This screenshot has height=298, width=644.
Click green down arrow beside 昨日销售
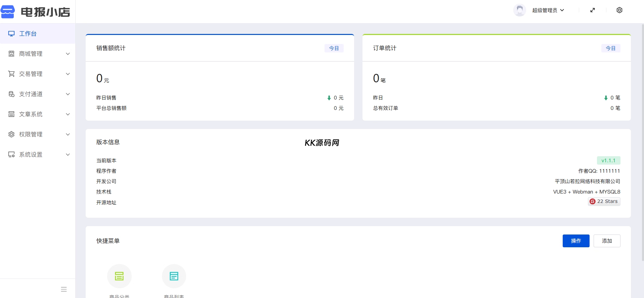point(329,98)
